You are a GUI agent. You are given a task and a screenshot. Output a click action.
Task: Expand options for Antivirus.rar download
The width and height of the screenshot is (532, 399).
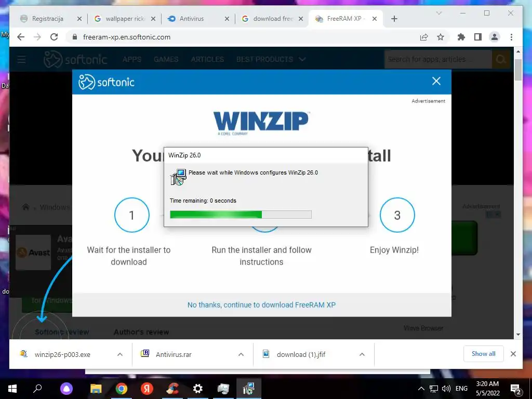241,354
